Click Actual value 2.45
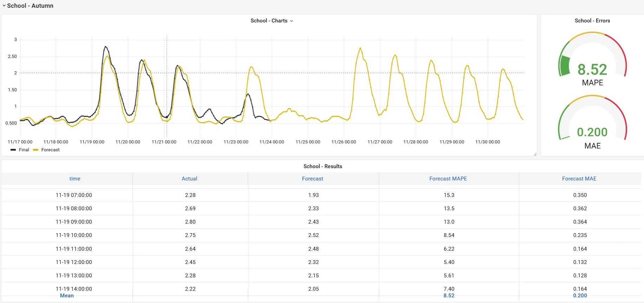Image resolution: width=644 pixels, height=303 pixels. point(190,262)
